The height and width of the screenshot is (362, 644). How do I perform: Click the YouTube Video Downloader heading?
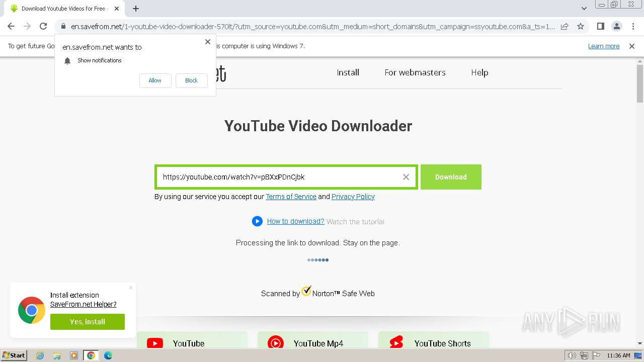click(318, 126)
